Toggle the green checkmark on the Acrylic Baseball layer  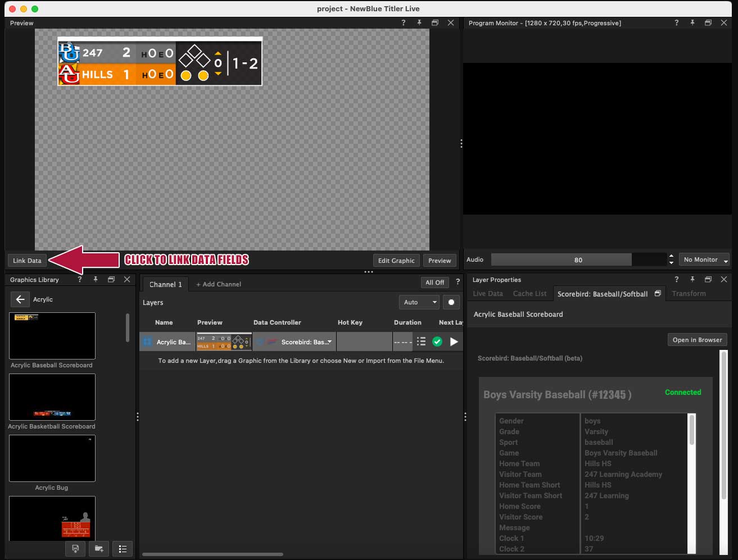437,342
